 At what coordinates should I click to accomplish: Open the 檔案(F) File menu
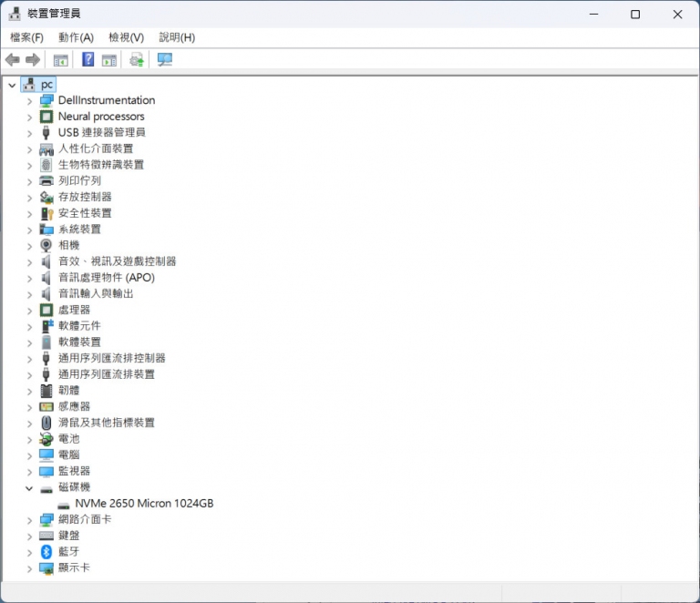tap(26, 37)
